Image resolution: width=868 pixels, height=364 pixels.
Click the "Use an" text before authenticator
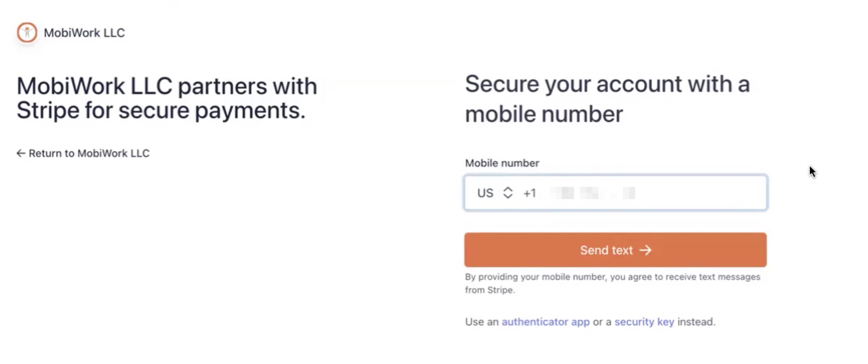482,322
